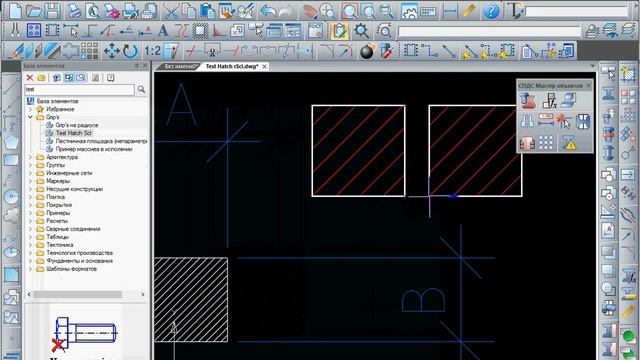This screenshot has height=360, width=640.
Task: Expand the Несущие конструкции folder
Action: (30, 189)
